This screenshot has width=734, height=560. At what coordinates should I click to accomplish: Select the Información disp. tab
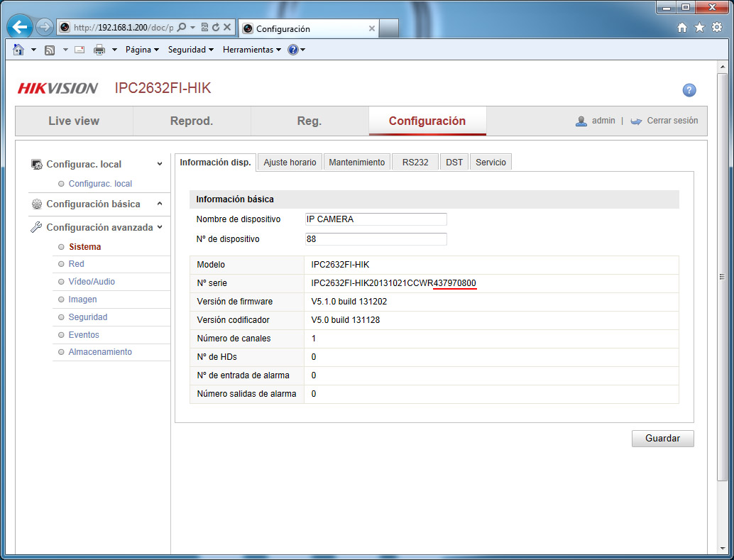coord(215,163)
